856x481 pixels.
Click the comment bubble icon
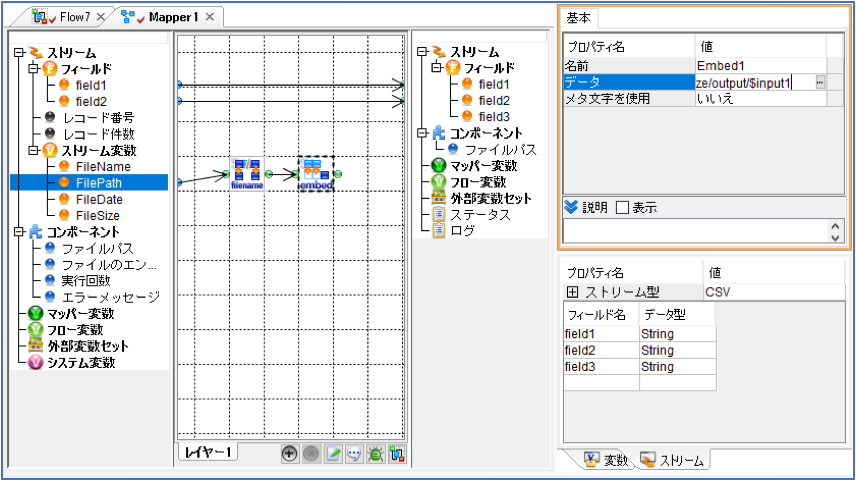(354, 453)
